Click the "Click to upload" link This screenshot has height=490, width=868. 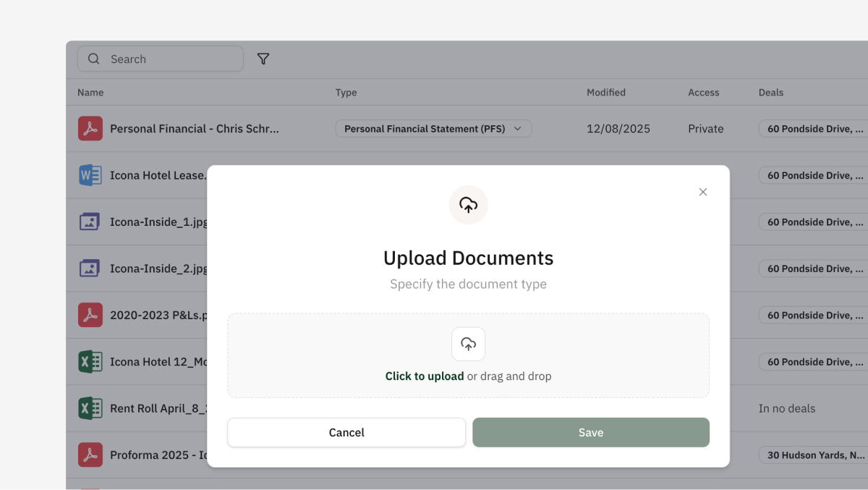[x=425, y=376]
